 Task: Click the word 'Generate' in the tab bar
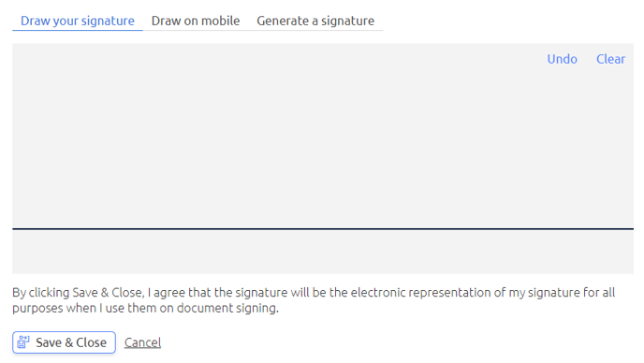point(283,21)
